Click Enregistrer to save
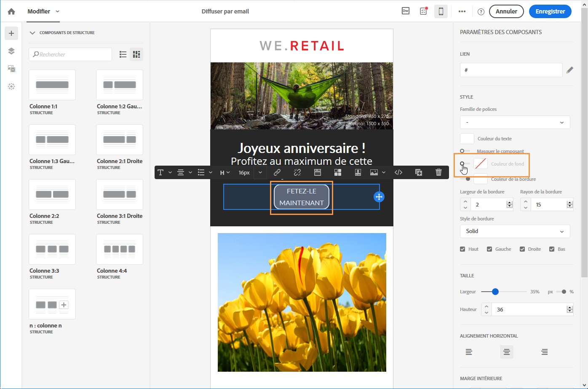Viewport: 588px width, 389px height. 550,11
